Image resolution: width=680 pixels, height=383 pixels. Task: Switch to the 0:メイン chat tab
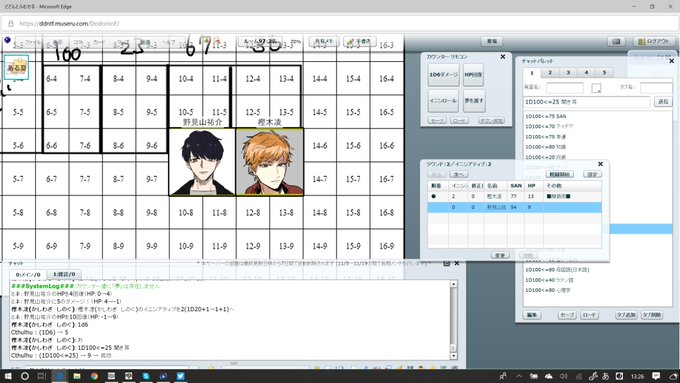click(28, 275)
